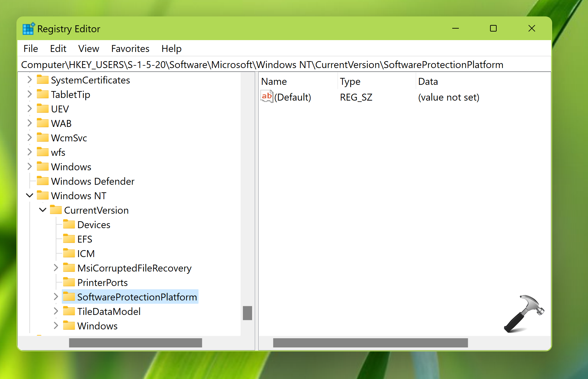This screenshot has height=379, width=588.
Task: Click the WAB folder icon
Action: [x=43, y=123]
